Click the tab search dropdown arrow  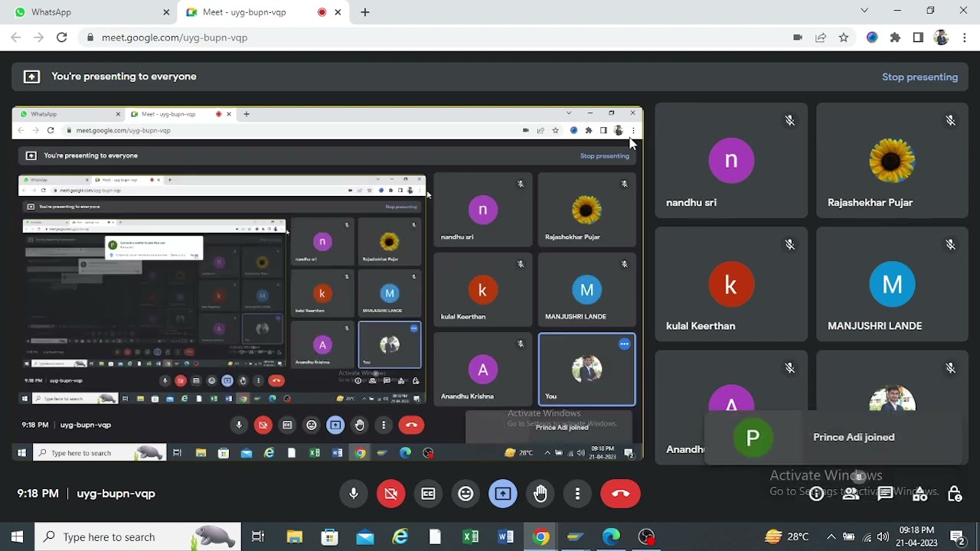tap(864, 11)
